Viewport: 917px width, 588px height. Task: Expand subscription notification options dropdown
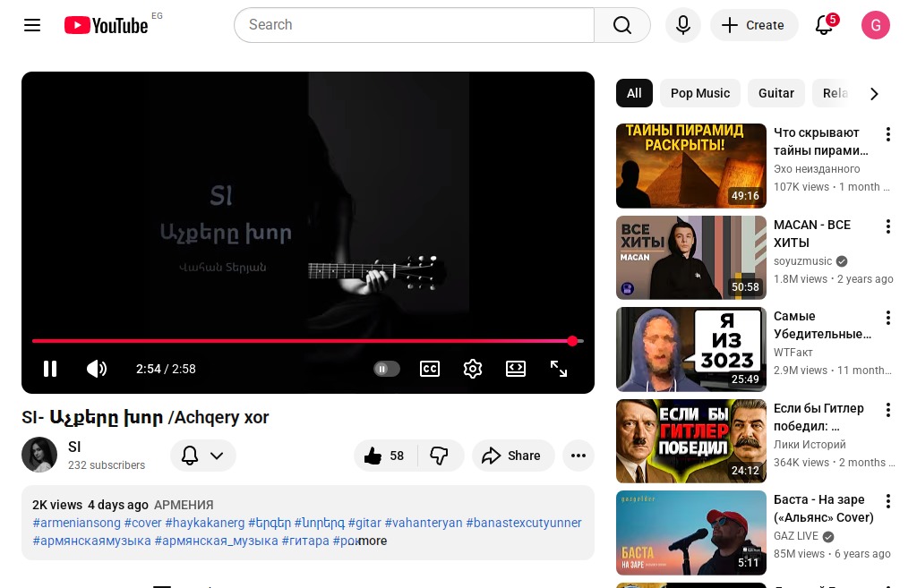coord(203,456)
